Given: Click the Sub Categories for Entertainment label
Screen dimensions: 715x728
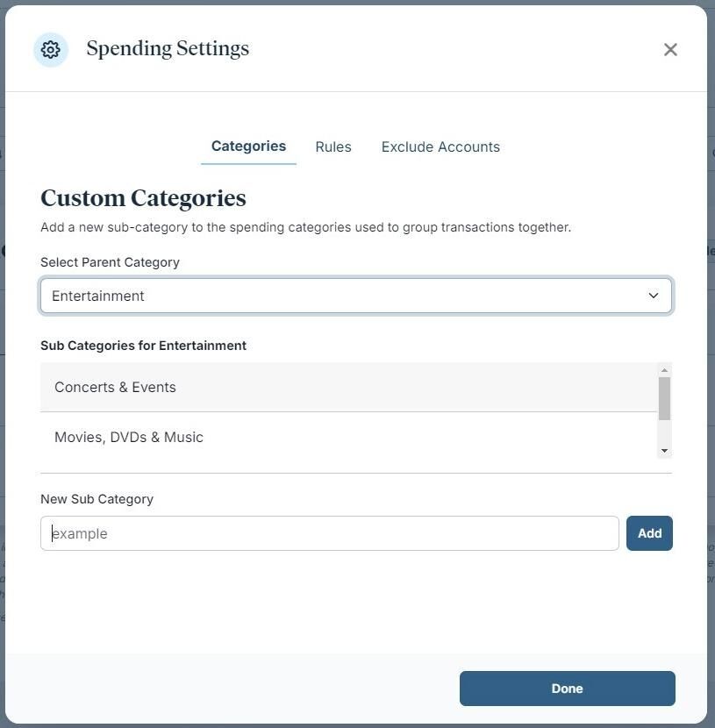Looking at the screenshot, I should (143, 346).
